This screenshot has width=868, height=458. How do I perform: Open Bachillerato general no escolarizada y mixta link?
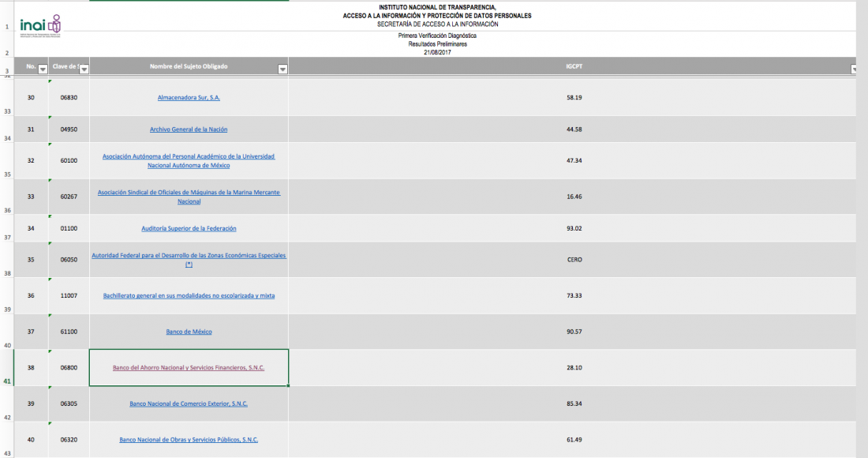[x=189, y=295]
